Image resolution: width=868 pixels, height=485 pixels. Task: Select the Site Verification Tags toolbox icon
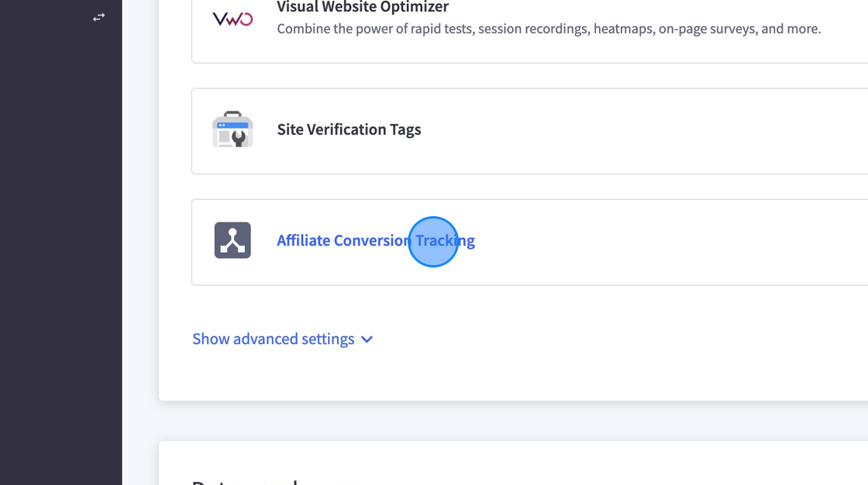pyautogui.click(x=232, y=129)
